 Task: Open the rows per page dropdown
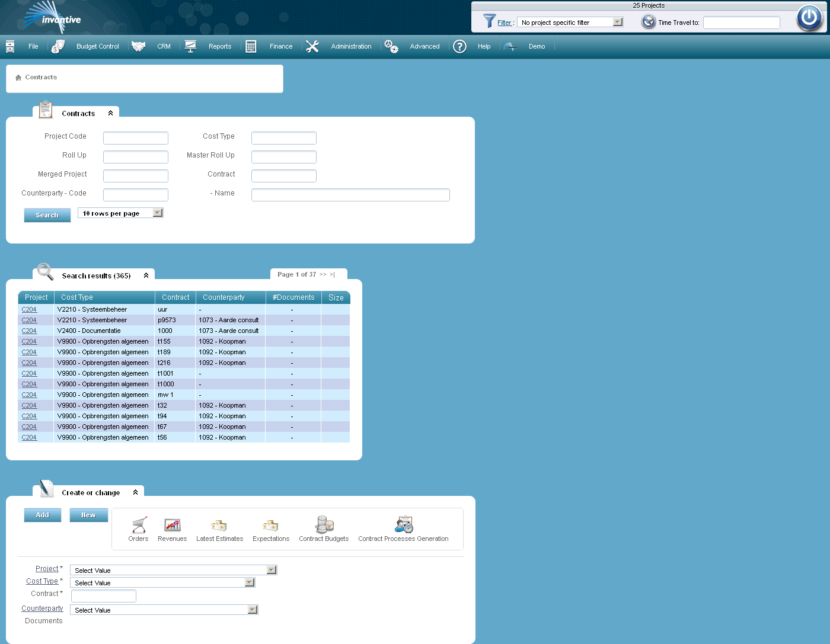(x=157, y=213)
